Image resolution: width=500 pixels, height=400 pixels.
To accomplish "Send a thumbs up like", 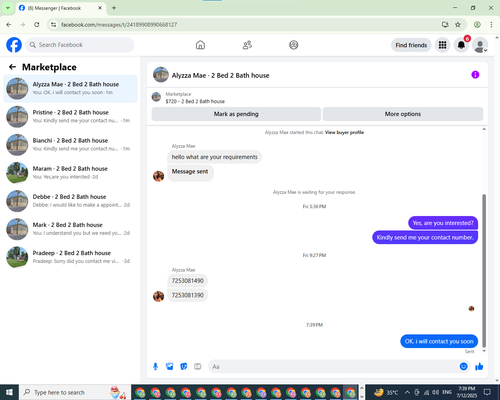I will (x=479, y=367).
